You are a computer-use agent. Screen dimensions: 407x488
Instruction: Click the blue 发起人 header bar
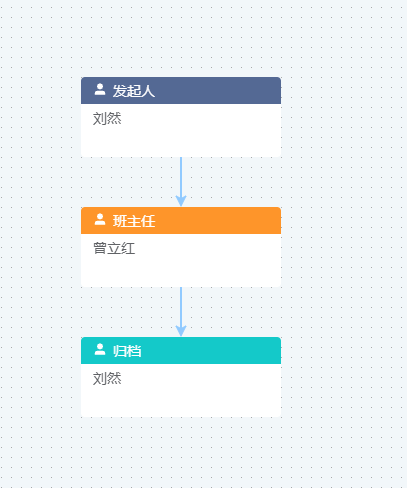pyautogui.click(x=181, y=90)
